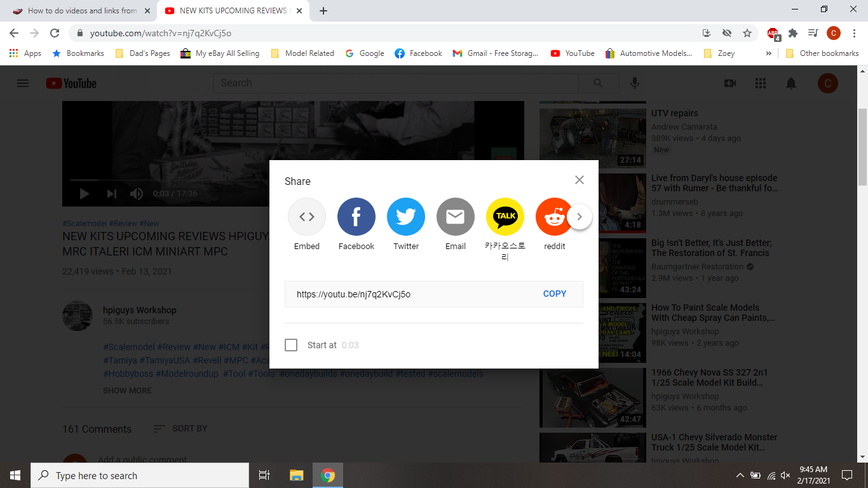Open How To Paint Scale Models video
The width and height of the screenshot is (868, 488).
[x=713, y=313]
